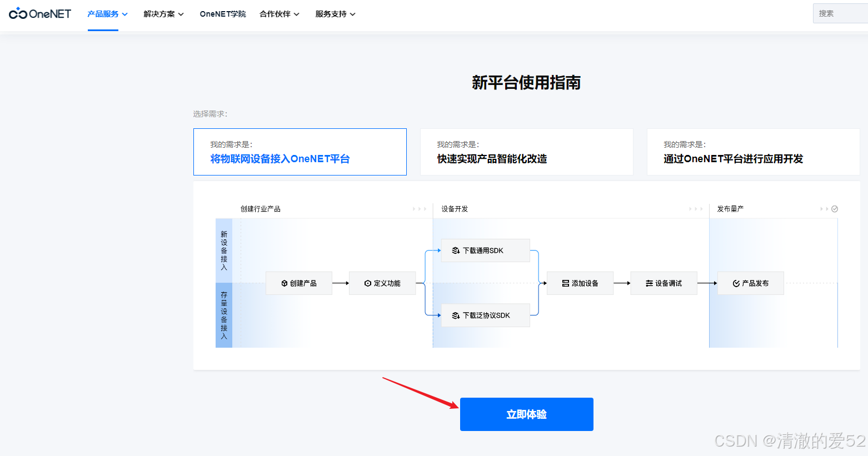Select the 快速实现产品智能化改造 card
868x456 pixels.
click(527, 152)
